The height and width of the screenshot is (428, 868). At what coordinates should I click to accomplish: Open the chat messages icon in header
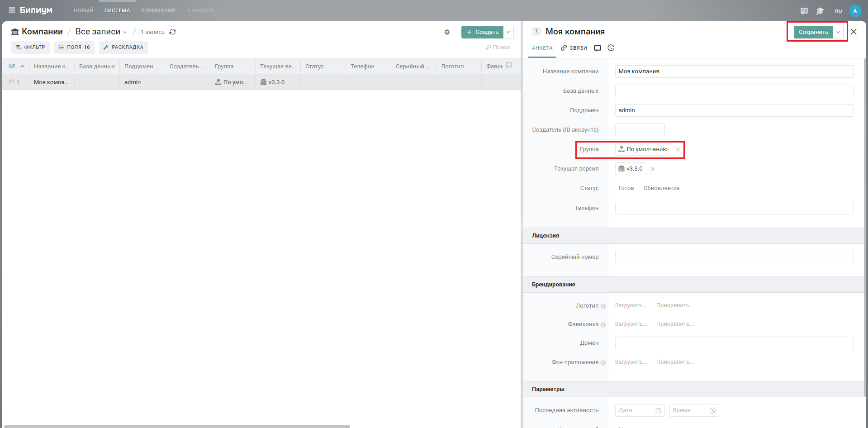click(x=804, y=11)
